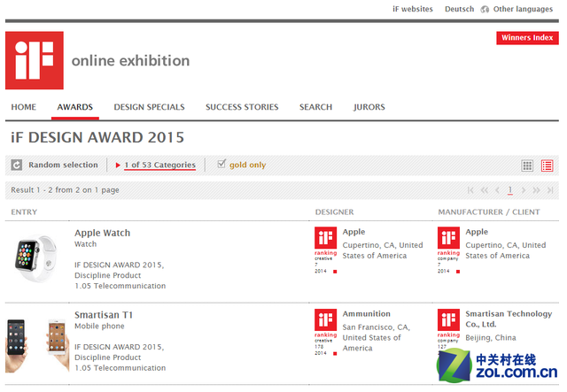Image resolution: width=567 pixels, height=392 pixels.
Task: Open DESIGN SPECIALS menu item
Action: point(150,107)
